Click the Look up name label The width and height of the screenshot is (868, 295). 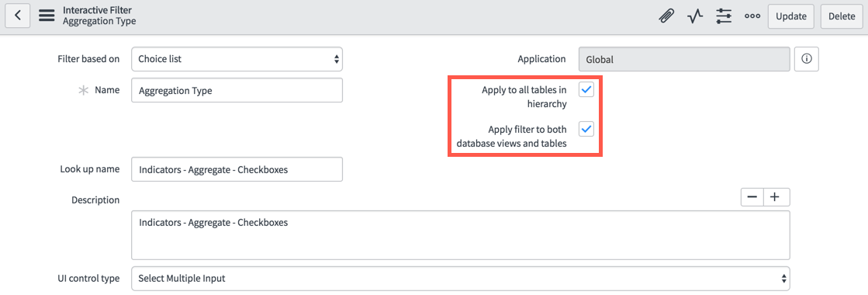coord(90,169)
